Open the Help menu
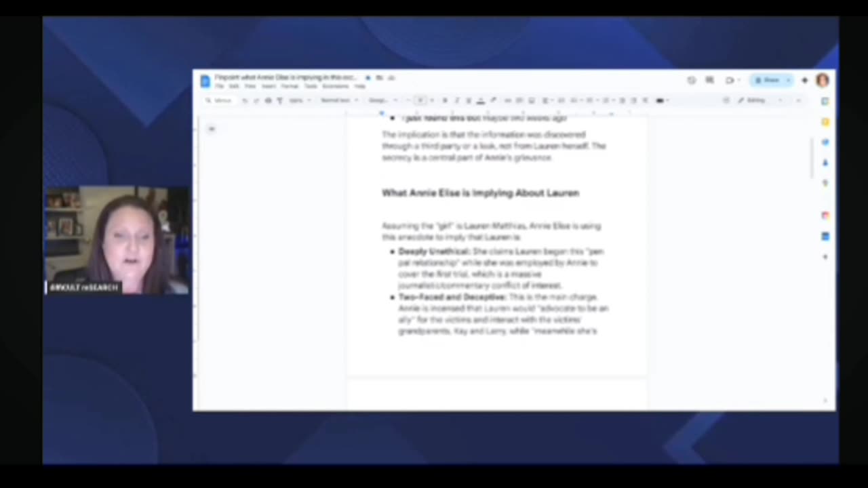The width and height of the screenshot is (868, 488). click(x=359, y=86)
